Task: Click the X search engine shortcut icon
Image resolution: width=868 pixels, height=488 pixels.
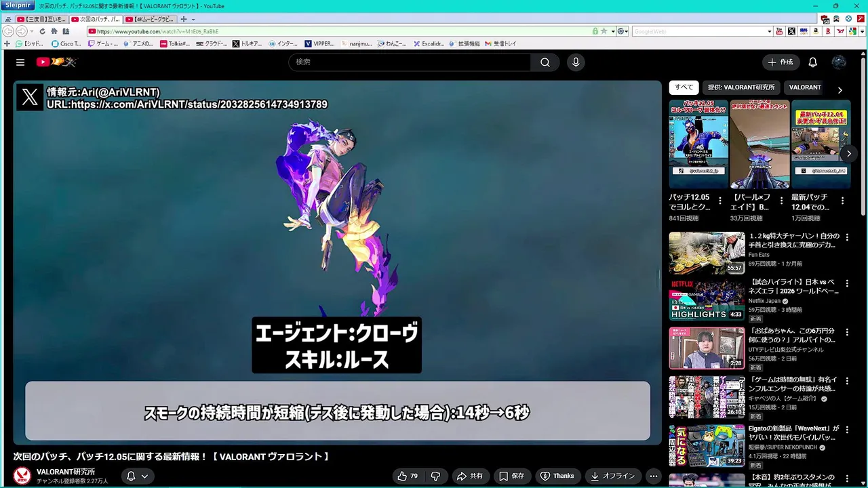Action: [791, 31]
